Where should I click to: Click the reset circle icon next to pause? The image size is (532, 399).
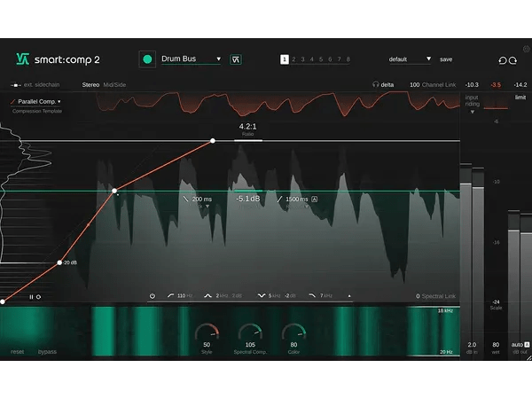tap(39, 297)
